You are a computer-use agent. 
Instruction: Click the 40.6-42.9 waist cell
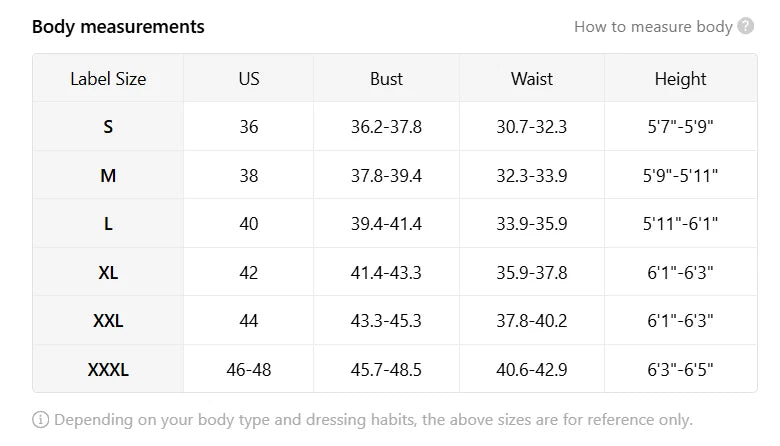[531, 369]
